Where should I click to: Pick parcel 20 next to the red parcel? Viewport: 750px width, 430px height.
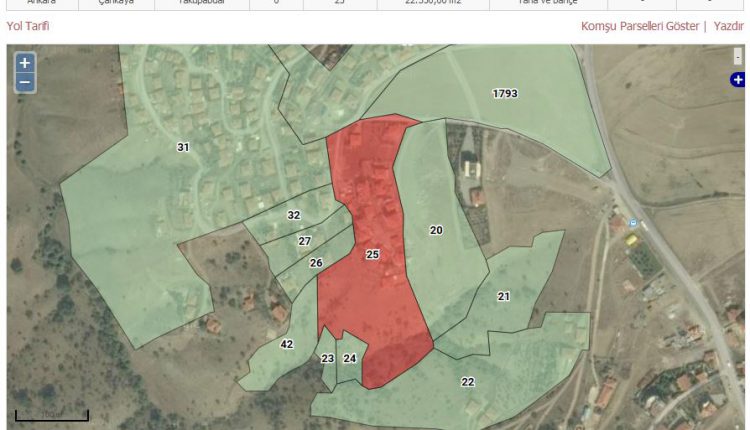tap(436, 230)
